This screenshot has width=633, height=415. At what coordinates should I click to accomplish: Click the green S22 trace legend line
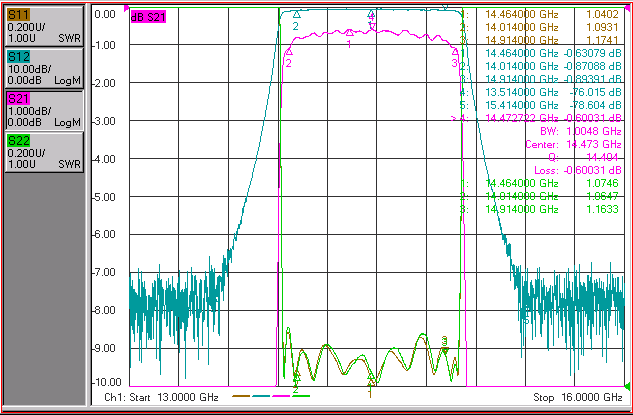click(301, 396)
